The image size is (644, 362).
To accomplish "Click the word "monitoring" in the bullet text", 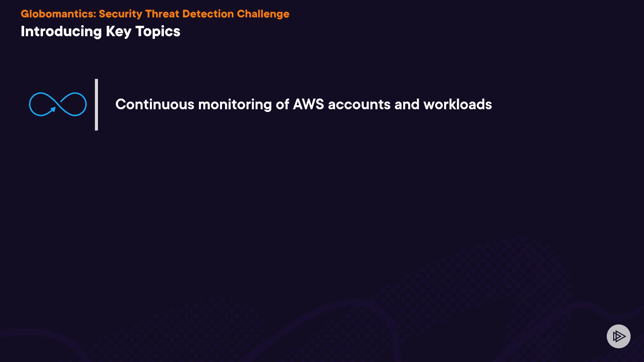I will pyautogui.click(x=235, y=104).
